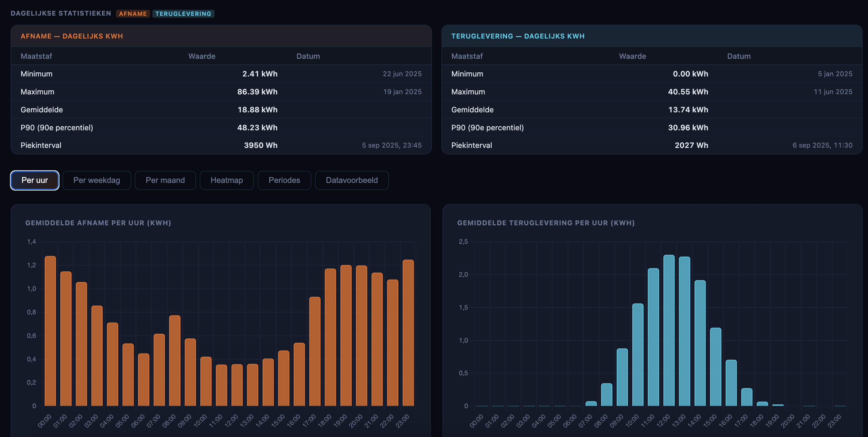
Task: Click the date 22 jun 2025
Action: click(x=402, y=74)
